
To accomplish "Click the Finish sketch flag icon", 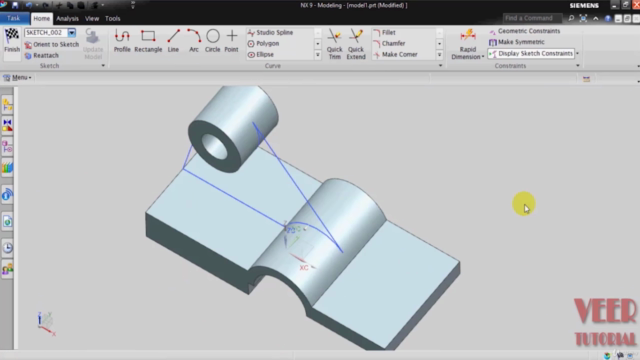I will pyautogui.click(x=12, y=40).
